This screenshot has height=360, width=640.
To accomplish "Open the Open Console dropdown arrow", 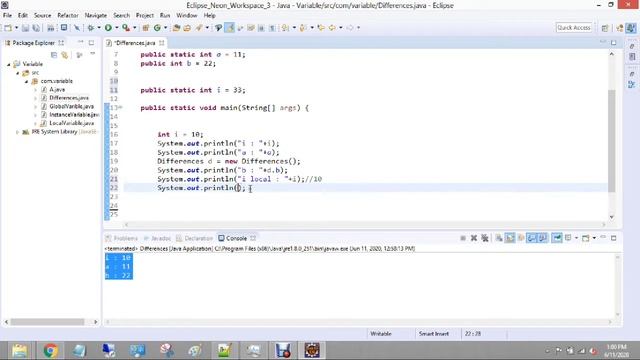I will (x=594, y=238).
